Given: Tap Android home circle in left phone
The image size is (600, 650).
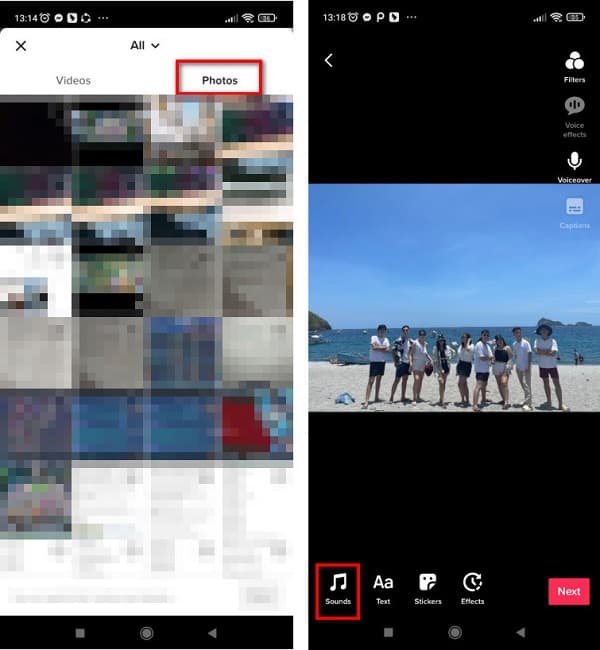Looking at the screenshot, I should coord(146,633).
